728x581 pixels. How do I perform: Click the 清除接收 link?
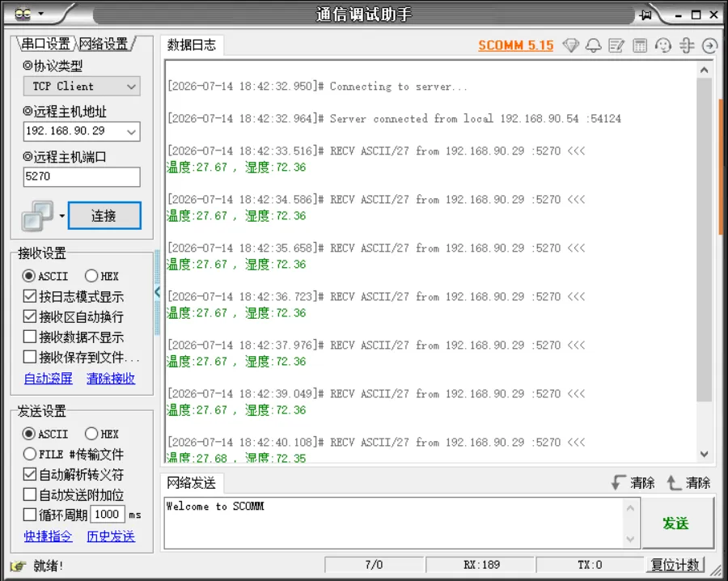click(111, 379)
